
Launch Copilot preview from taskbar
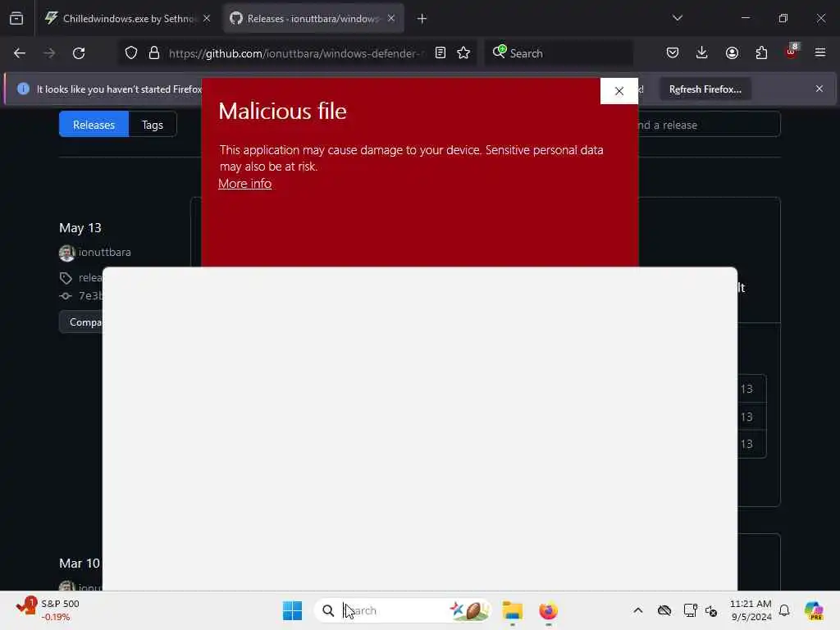814,610
